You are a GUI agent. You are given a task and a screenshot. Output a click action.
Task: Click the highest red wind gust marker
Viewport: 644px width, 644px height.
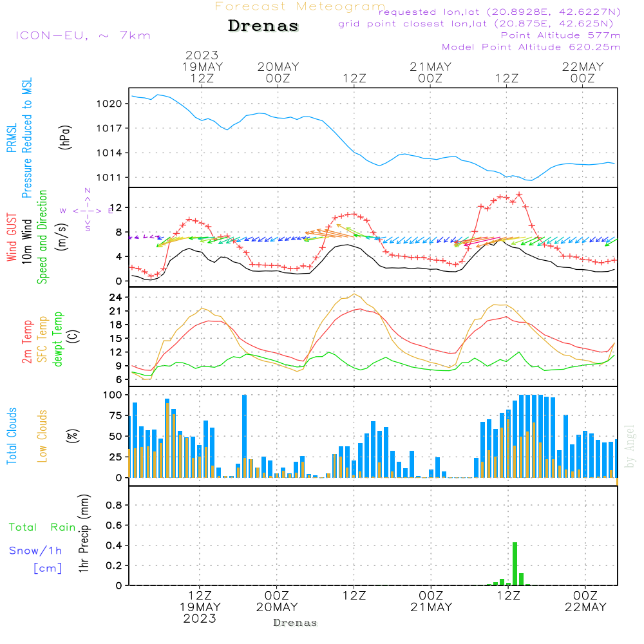[519, 194]
